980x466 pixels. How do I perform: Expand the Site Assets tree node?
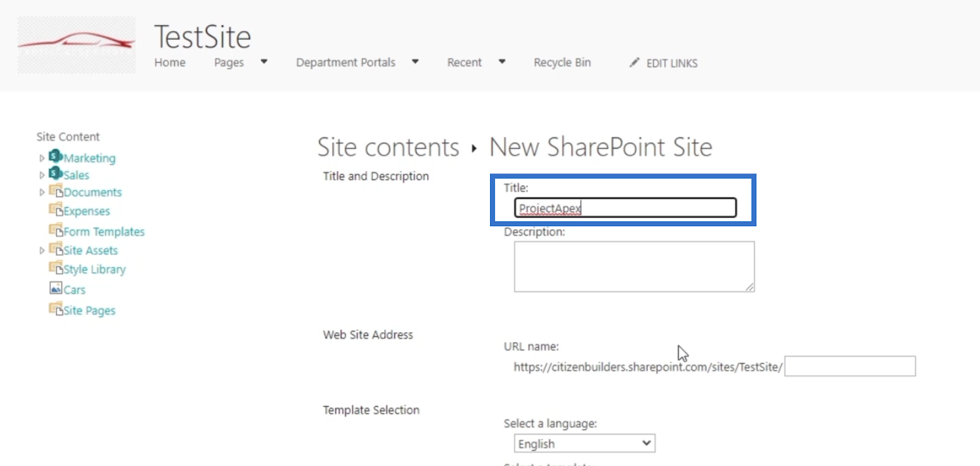[42, 250]
